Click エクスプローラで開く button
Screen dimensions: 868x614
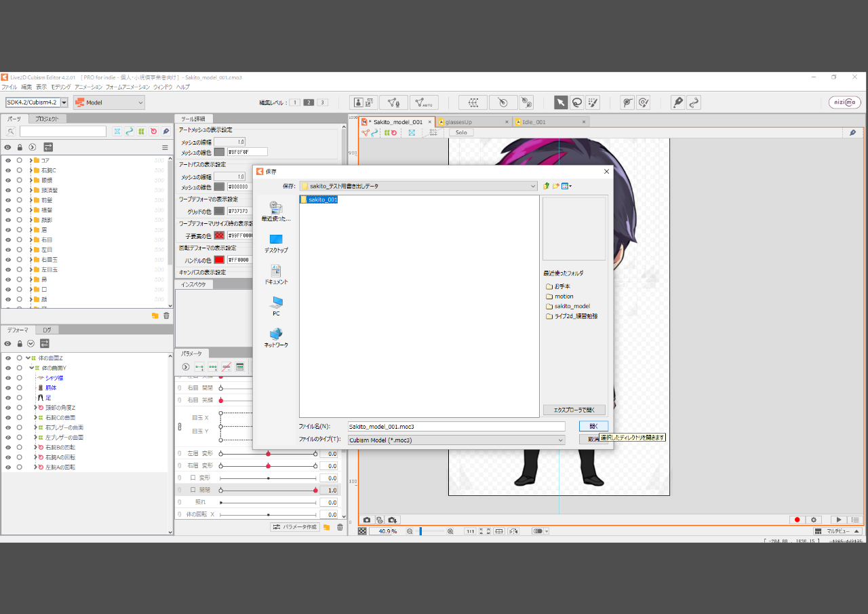point(574,410)
